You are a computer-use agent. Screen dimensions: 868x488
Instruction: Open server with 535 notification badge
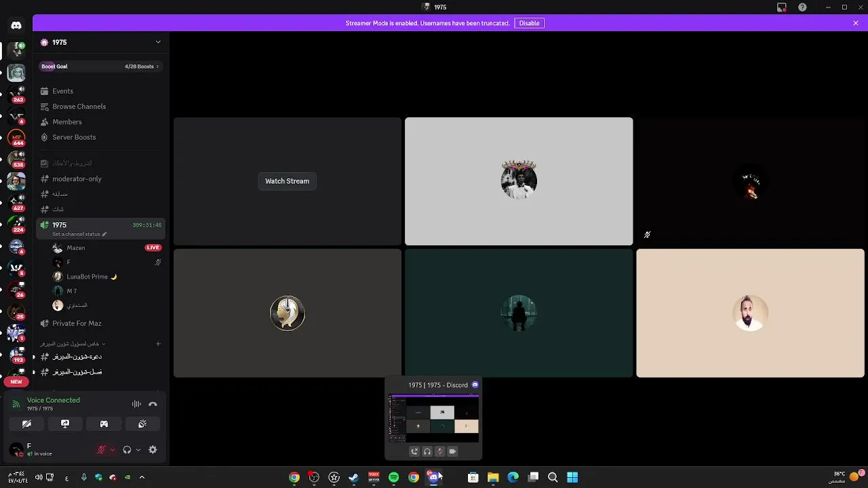click(16, 159)
